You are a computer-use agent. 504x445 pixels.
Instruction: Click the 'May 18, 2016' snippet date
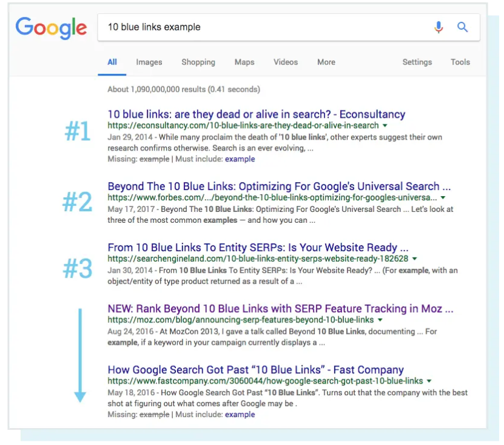(131, 393)
